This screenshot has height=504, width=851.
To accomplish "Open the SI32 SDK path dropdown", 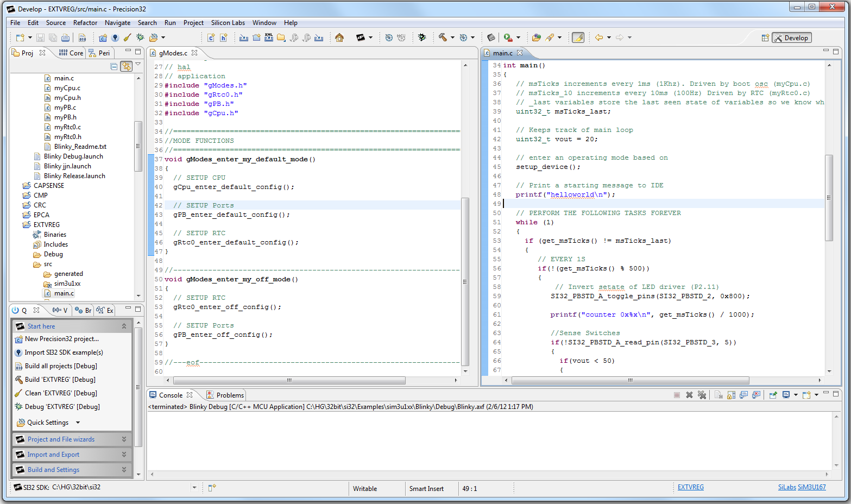I will pos(194,487).
